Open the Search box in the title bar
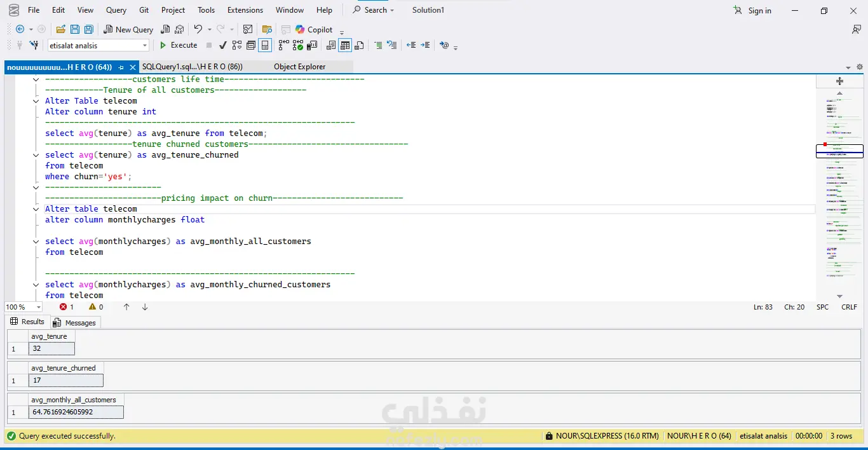This screenshot has height=450, width=868. point(374,10)
